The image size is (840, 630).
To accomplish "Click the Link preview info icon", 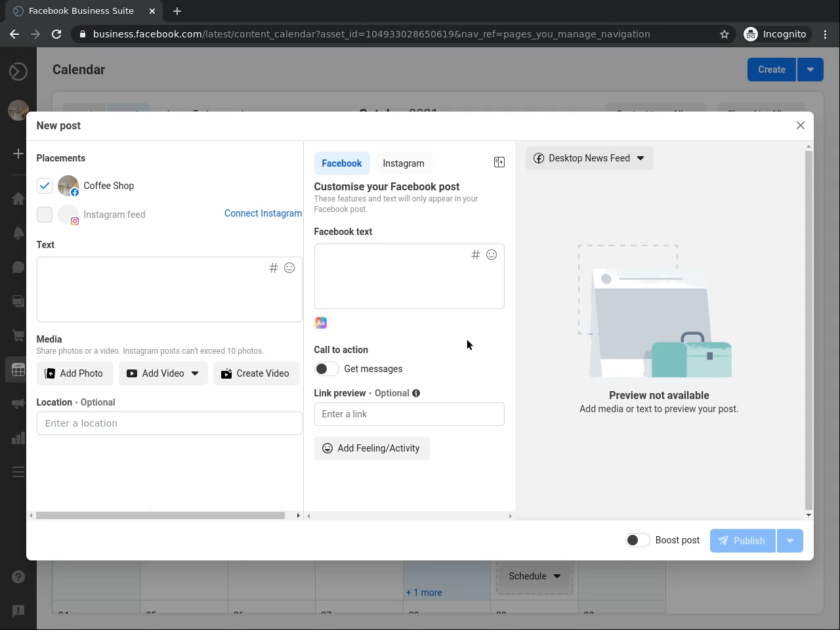I will click(416, 393).
